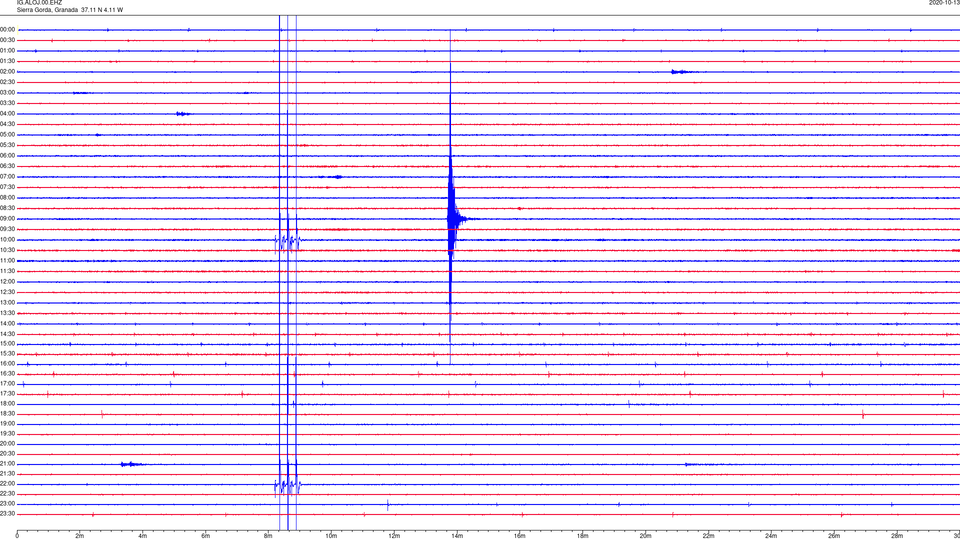Image resolution: width=960 pixels, height=540 pixels.
Task: Select the 08:30 trace time label
Action: [8, 208]
